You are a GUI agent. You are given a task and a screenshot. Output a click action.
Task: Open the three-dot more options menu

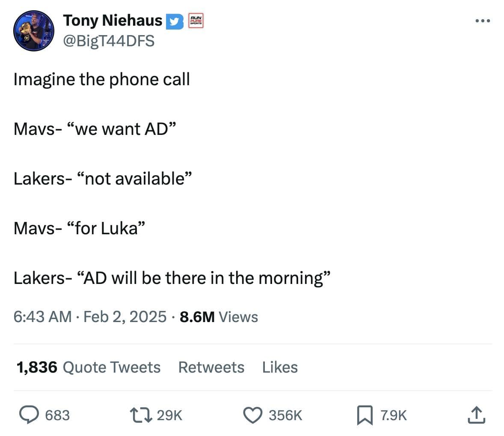click(x=483, y=20)
